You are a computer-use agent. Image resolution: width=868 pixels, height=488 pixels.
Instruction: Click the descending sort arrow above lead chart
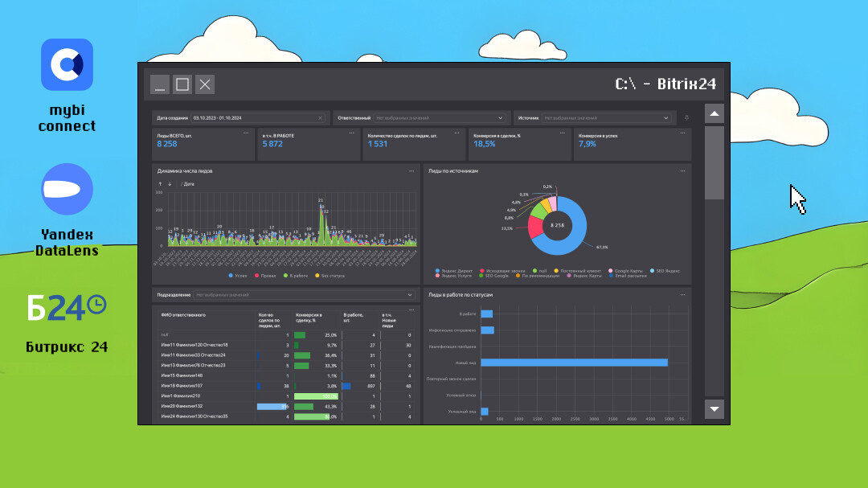[170, 184]
